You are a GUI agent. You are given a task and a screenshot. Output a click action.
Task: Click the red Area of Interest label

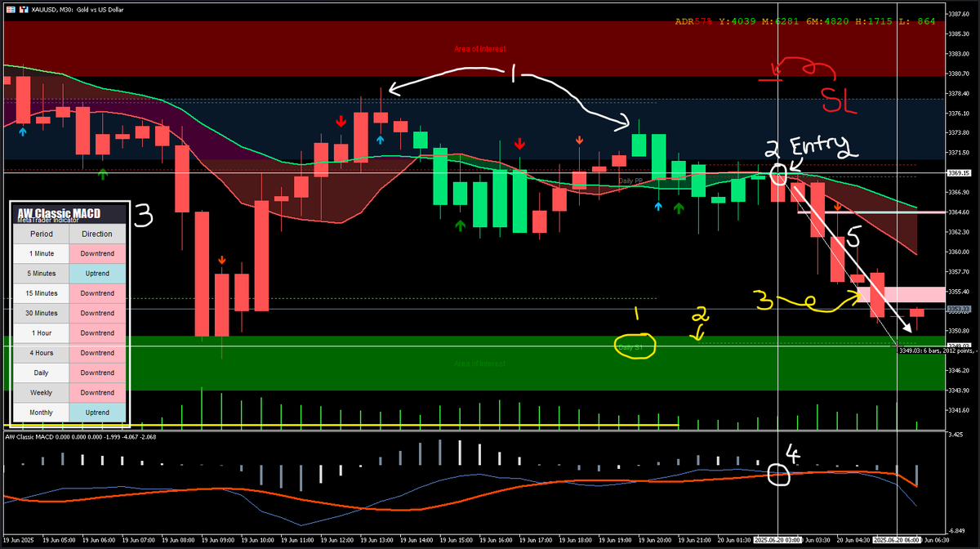point(480,49)
